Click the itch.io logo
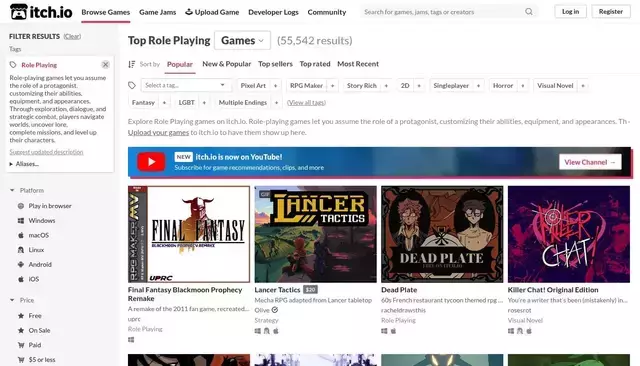 tap(41, 11)
